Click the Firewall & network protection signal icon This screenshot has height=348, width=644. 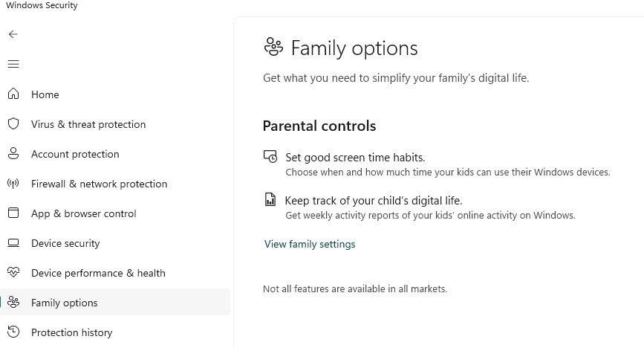tap(13, 184)
